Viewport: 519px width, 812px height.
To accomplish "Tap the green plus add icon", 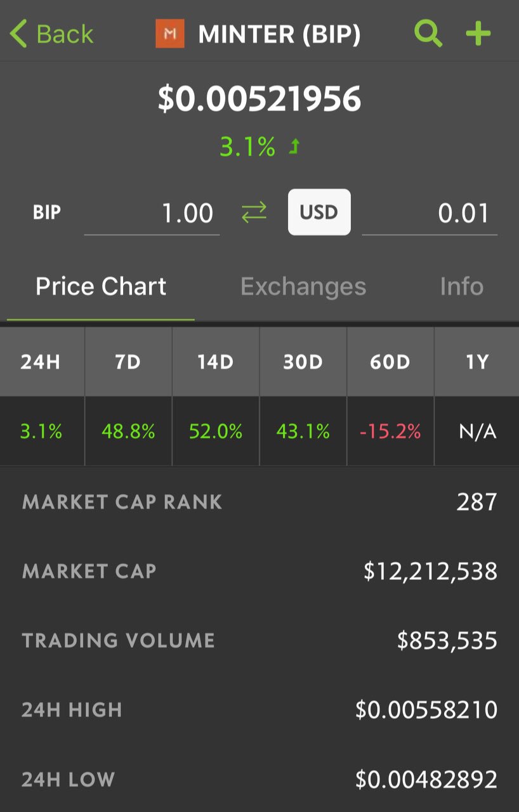I will (478, 33).
